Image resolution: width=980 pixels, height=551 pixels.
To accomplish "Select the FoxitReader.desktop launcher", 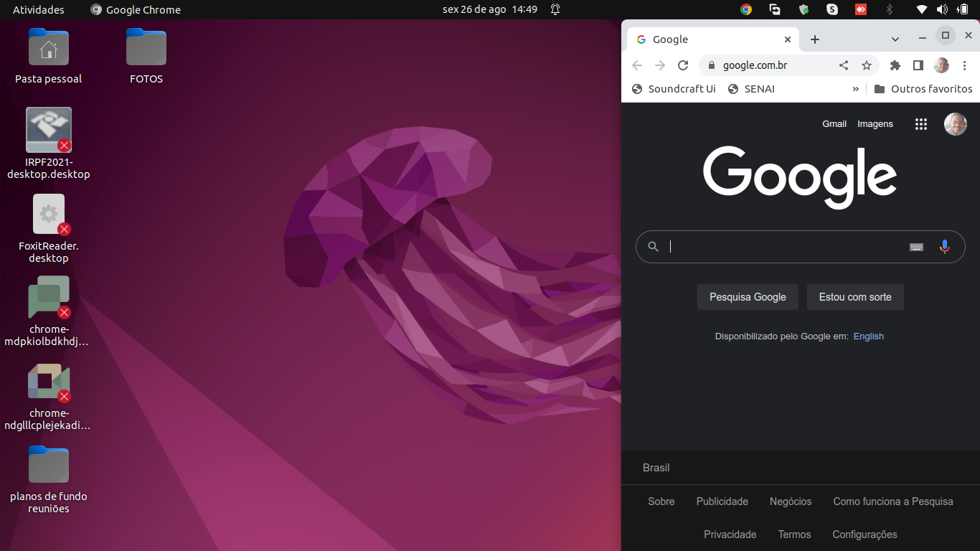I will click(x=49, y=228).
